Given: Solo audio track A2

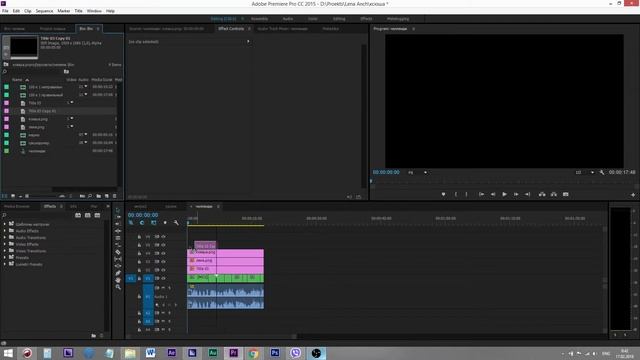Looking at the screenshot, I should pos(169,313).
